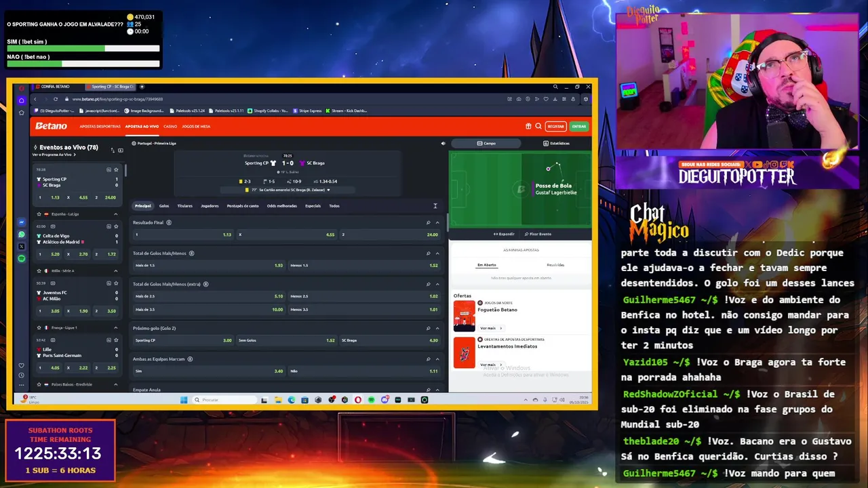
Task: Reload the Betano page
Action: 56,99
